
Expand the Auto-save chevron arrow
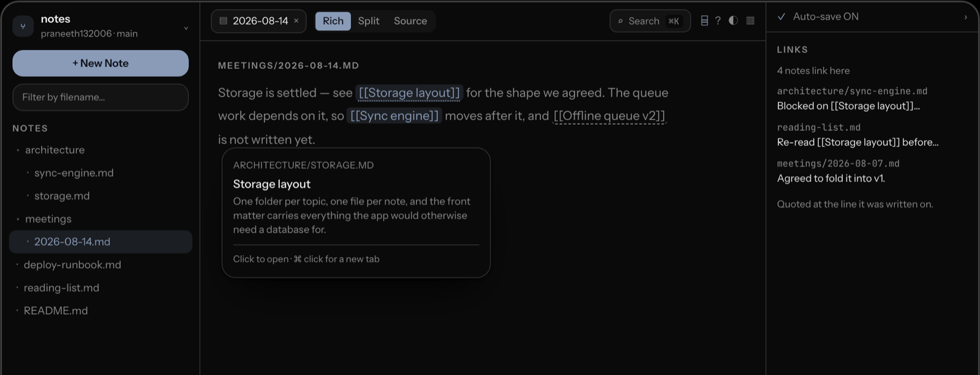(966, 17)
